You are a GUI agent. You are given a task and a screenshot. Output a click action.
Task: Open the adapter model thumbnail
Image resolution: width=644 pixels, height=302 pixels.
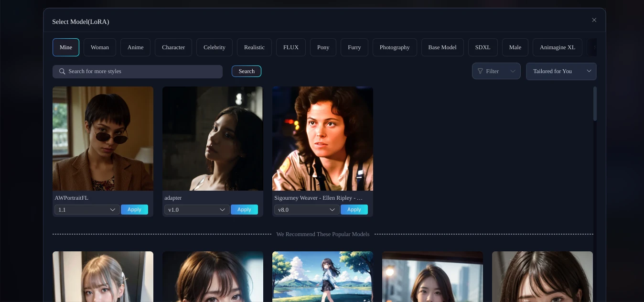point(213,139)
